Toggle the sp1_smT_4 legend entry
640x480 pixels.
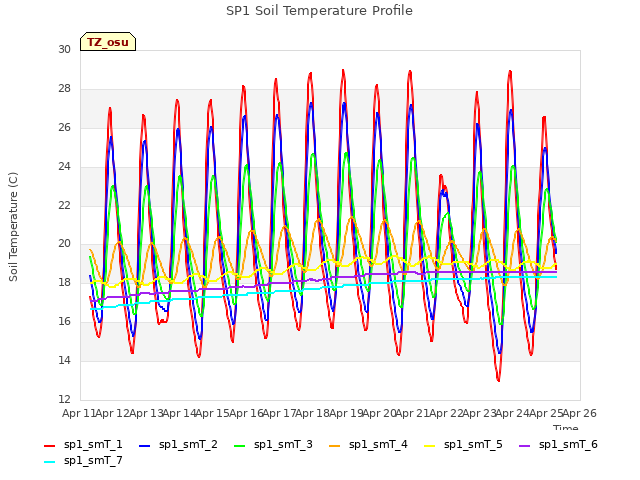point(368,444)
